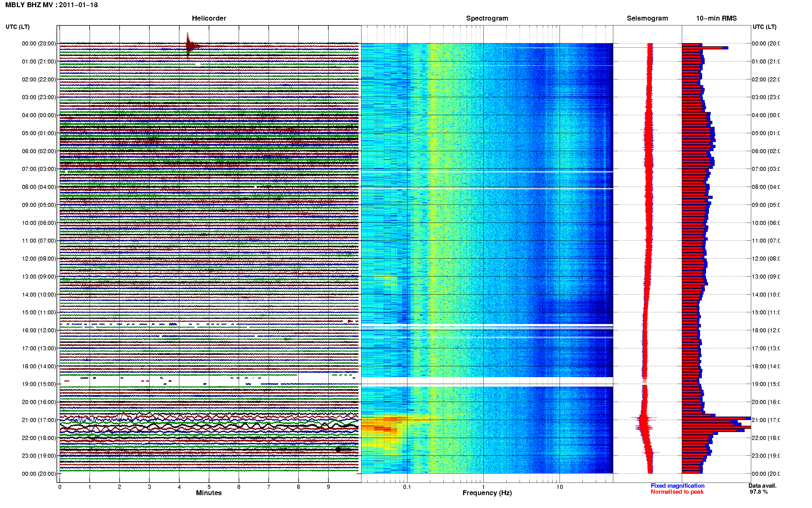Click the right-axis 06:00 time label
This screenshot has height=508, width=812.
766,151
